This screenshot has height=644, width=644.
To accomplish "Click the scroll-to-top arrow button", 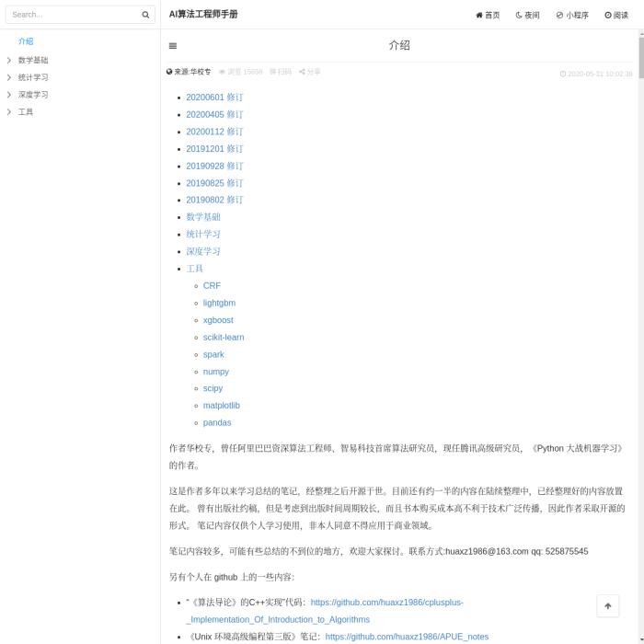I will click(607, 605).
